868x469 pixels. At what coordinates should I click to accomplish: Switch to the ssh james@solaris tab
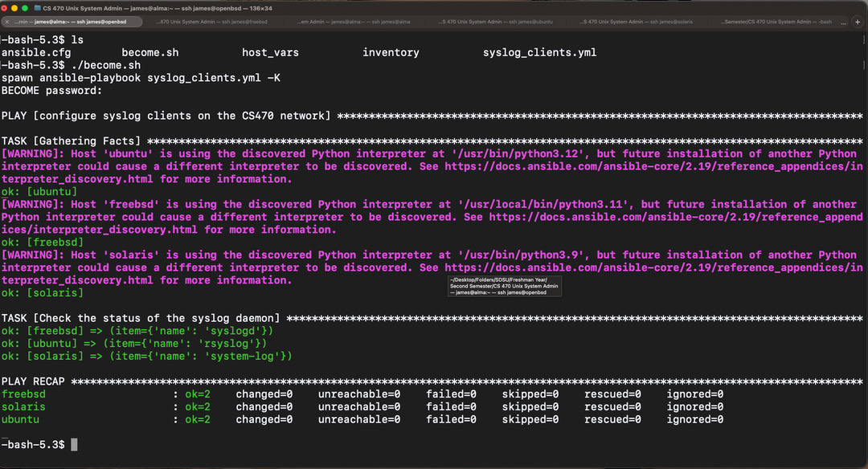pyautogui.click(x=637, y=22)
